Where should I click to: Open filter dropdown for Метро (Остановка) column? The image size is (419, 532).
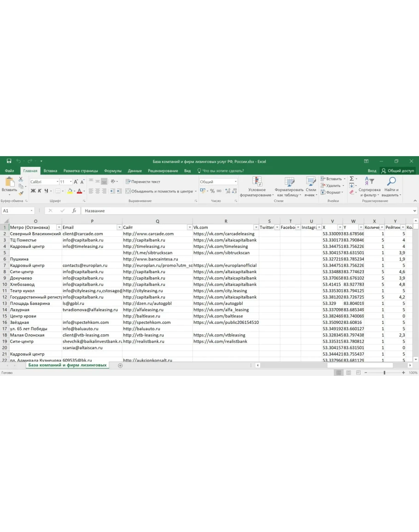click(x=58, y=228)
